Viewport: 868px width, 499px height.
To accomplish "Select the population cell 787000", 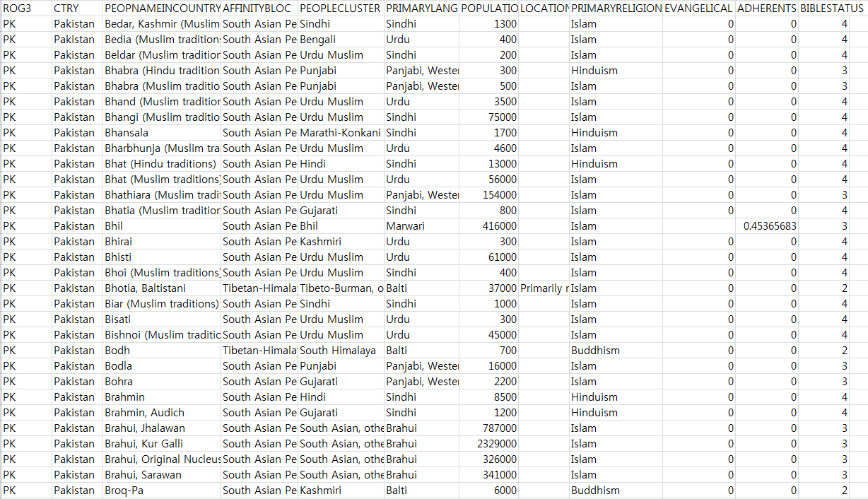I will 489,428.
